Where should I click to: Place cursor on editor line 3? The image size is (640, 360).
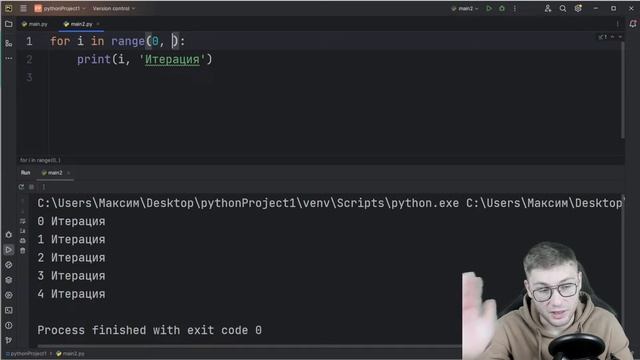tap(337, 77)
